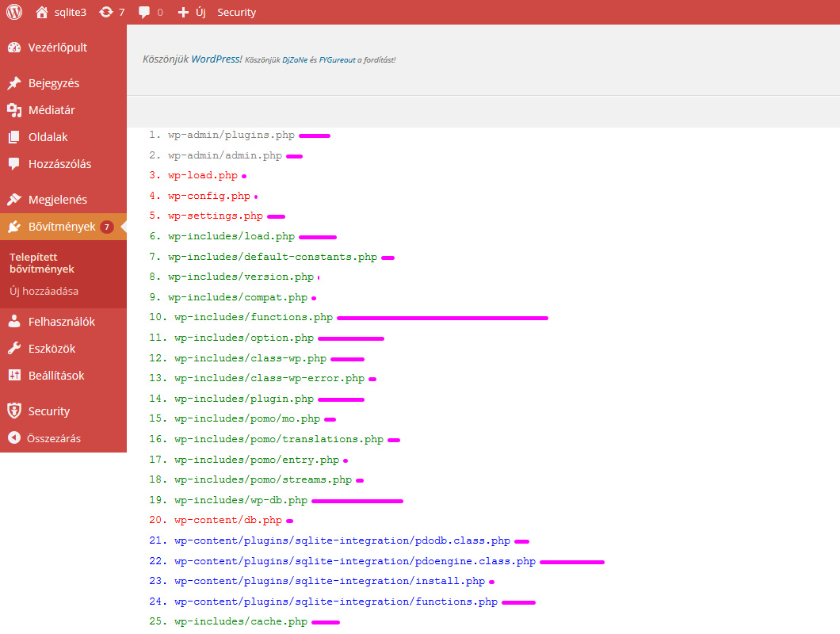Click the plus icon for Új

click(183, 13)
